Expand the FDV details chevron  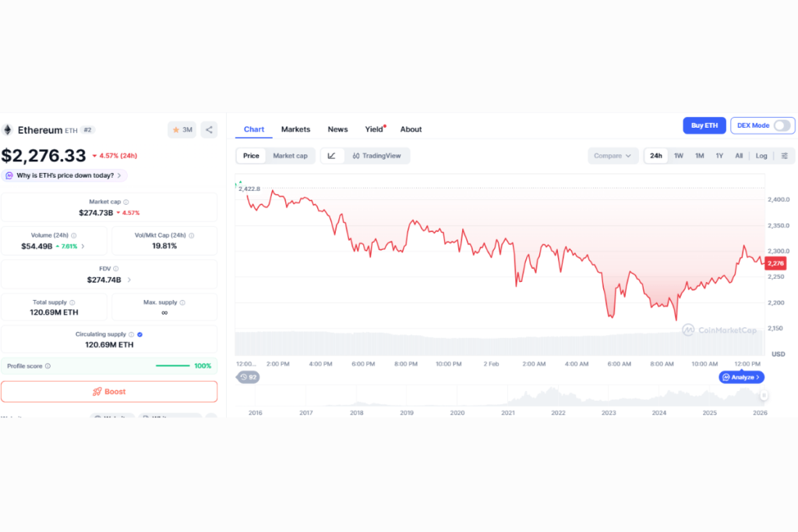click(x=129, y=280)
